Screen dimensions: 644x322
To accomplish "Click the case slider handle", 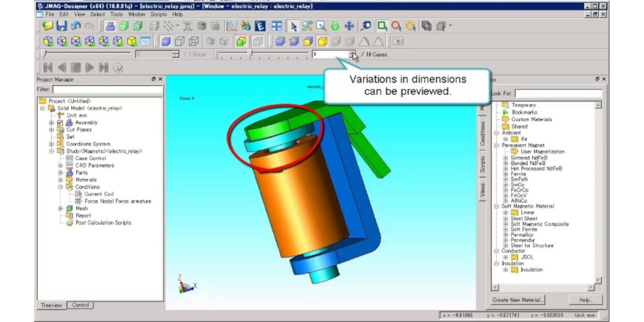I will click(251, 54).
